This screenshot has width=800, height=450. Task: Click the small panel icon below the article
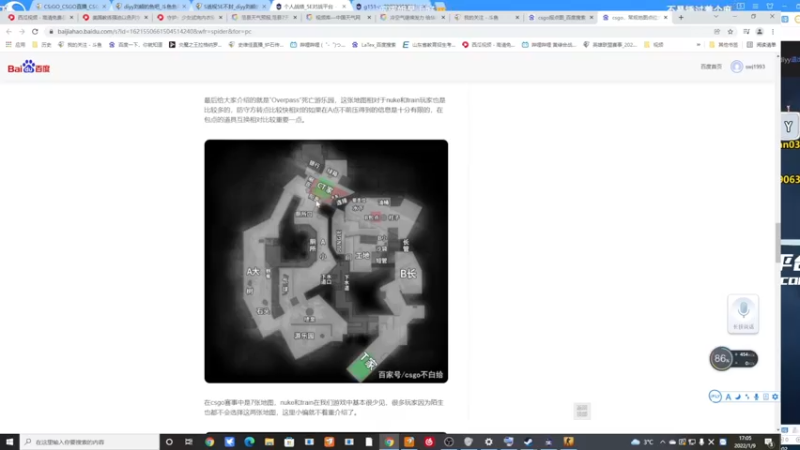[582, 411]
